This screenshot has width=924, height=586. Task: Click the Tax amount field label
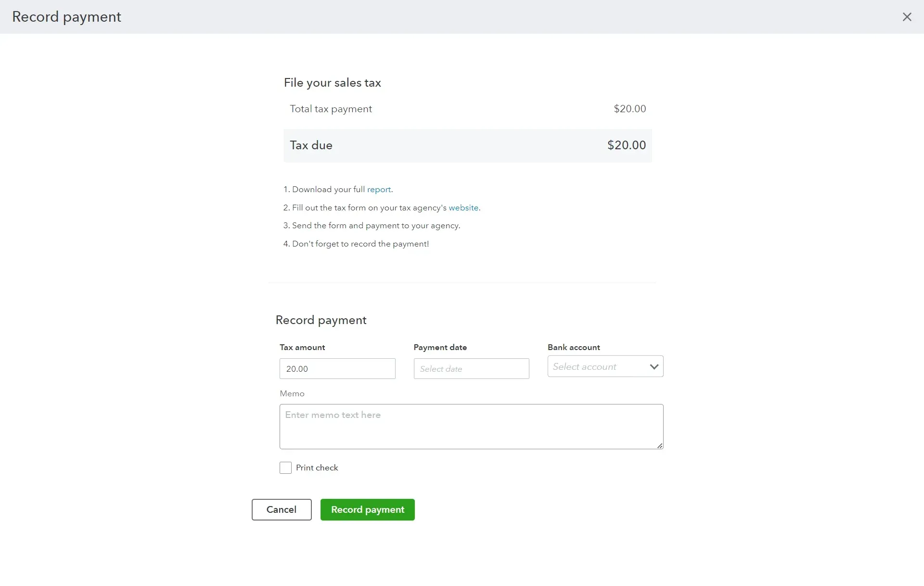(302, 347)
